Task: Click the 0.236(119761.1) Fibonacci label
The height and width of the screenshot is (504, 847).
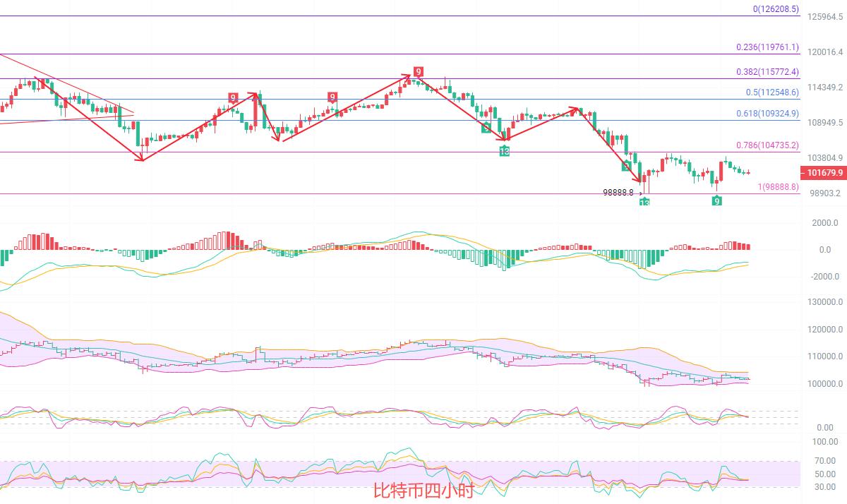Action: 767,47
